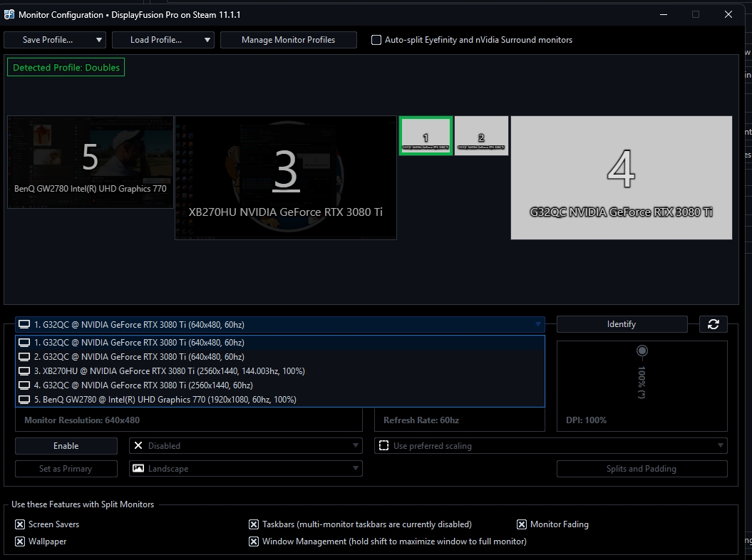Click the DisplayFusion app icon in title bar
The height and width of the screenshot is (560, 752).
pos(10,14)
